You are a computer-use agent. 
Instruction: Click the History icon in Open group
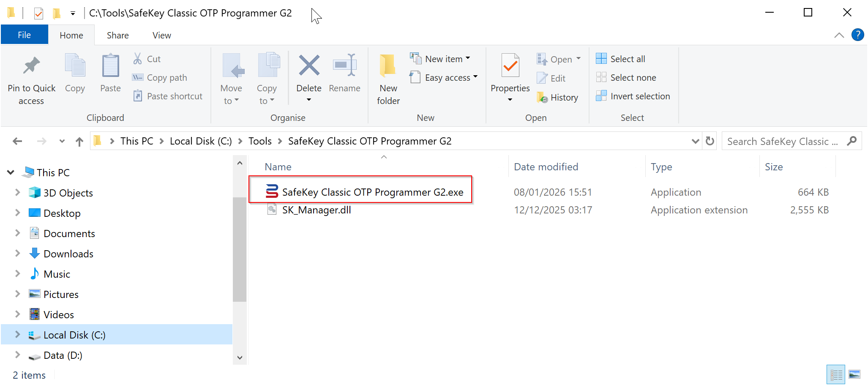pyautogui.click(x=543, y=98)
